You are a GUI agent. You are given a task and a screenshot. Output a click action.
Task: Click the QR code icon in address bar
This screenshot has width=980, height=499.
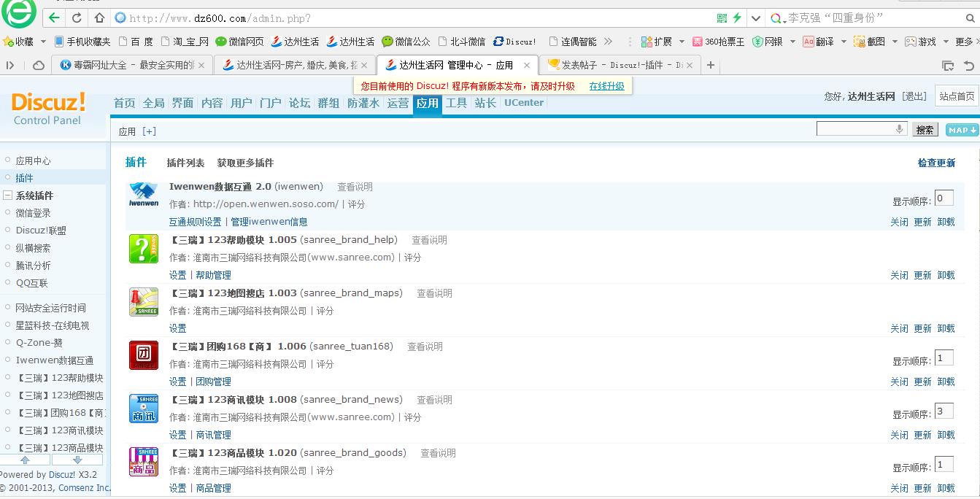722,18
